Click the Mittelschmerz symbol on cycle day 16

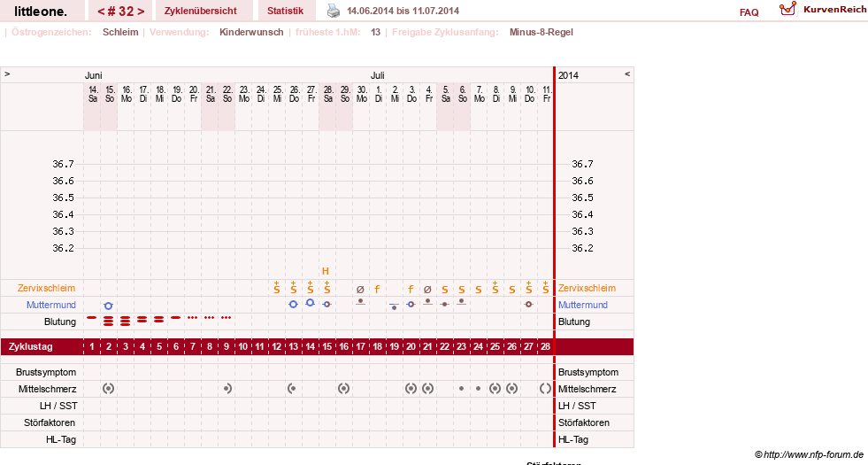click(x=344, y=389)
